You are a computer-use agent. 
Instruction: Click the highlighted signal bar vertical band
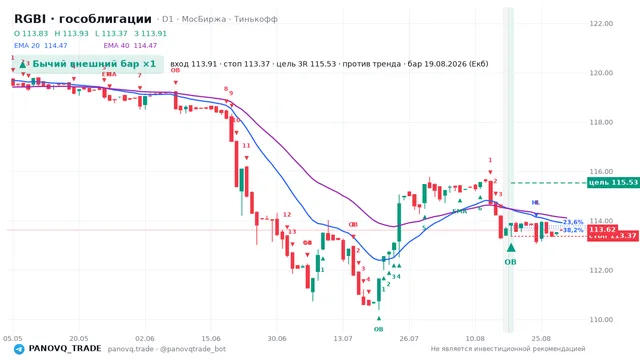(508, 170)
